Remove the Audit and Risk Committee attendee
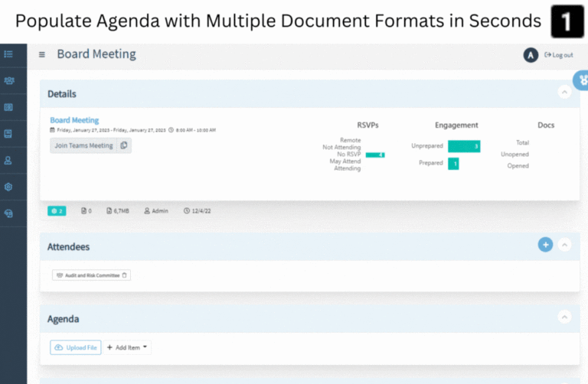This screenshot has height=384, width=588. (125, 275)
